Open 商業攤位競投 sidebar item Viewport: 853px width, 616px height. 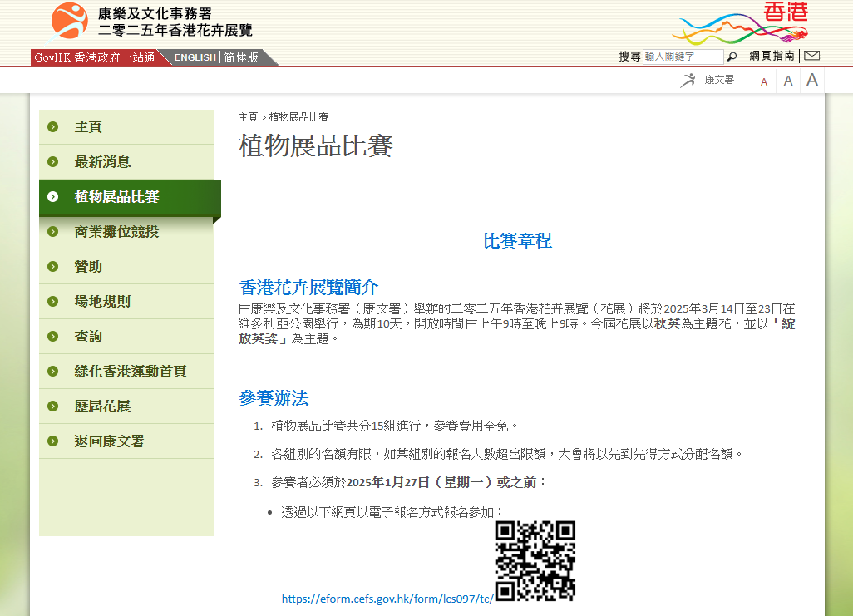116,232
